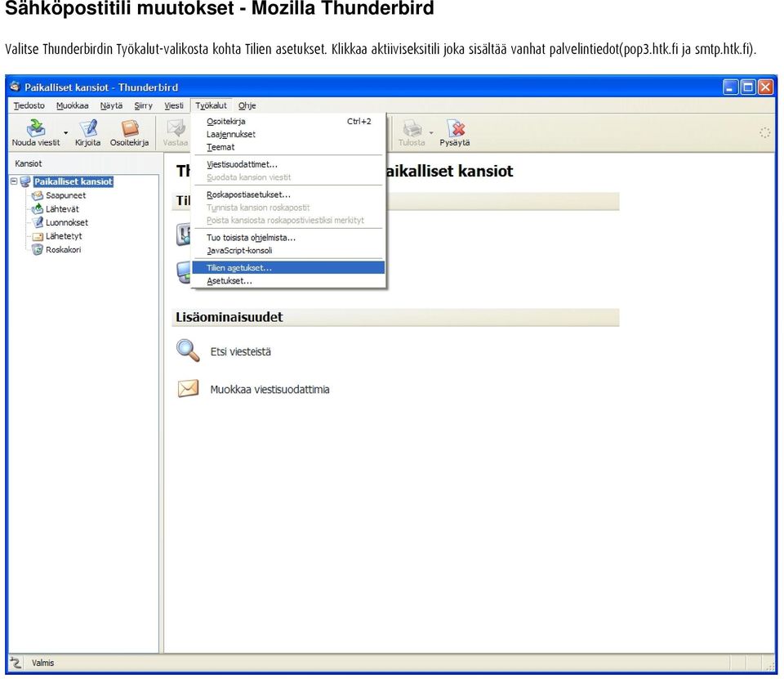Click the Muokkaa viestisuodattimia link
The image size is (784, 679).
(270, 389)
